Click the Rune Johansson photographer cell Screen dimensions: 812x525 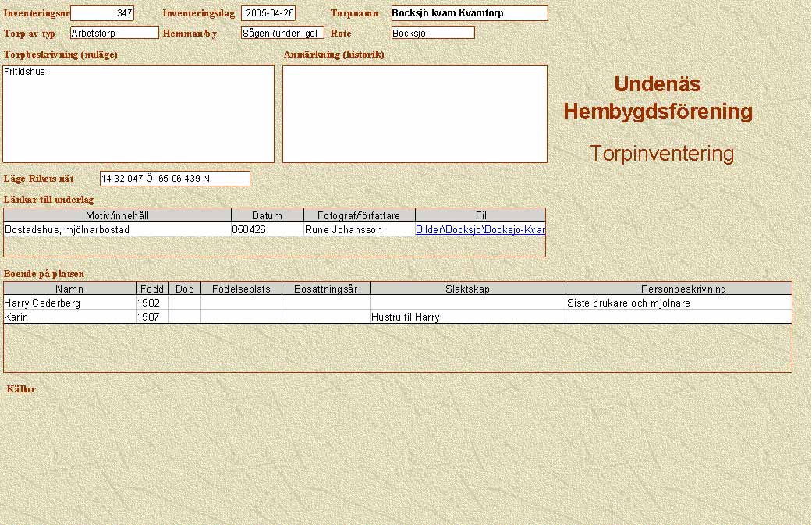point(359,230)
